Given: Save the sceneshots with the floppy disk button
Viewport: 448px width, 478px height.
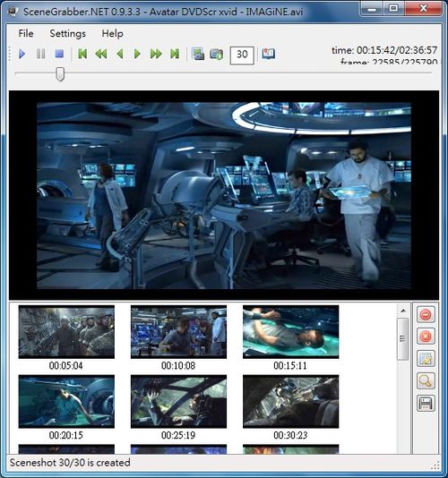Looking at the screenshot, I should 426,403.
